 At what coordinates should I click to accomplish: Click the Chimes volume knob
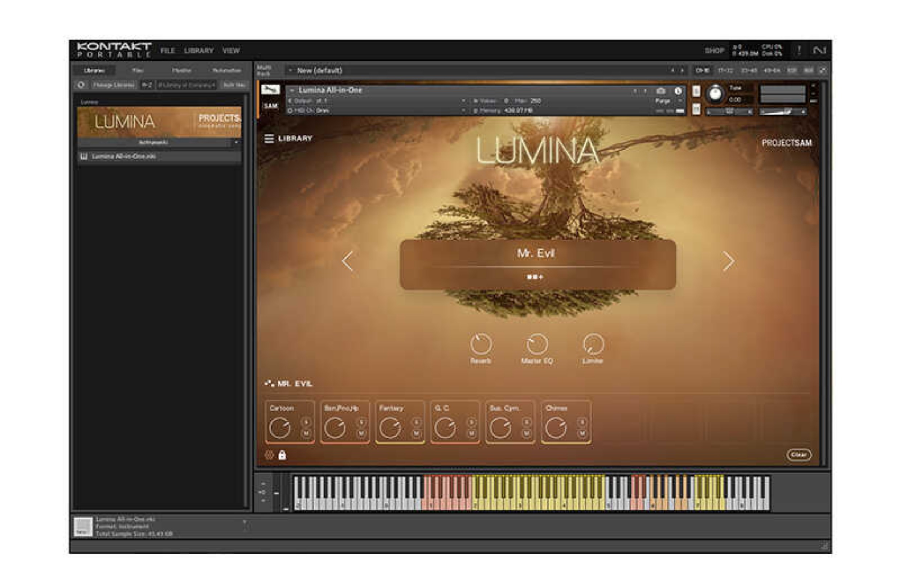tap(556, 428)
